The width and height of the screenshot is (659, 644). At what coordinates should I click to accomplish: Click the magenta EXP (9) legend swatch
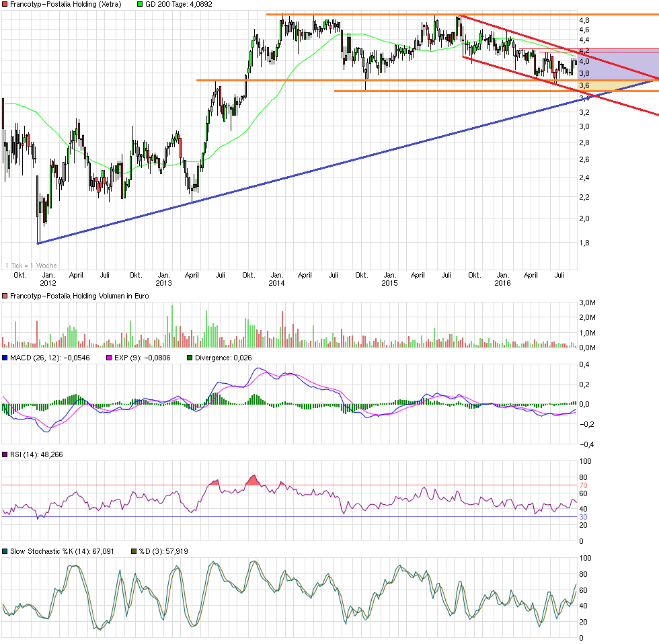click(109, 358)
